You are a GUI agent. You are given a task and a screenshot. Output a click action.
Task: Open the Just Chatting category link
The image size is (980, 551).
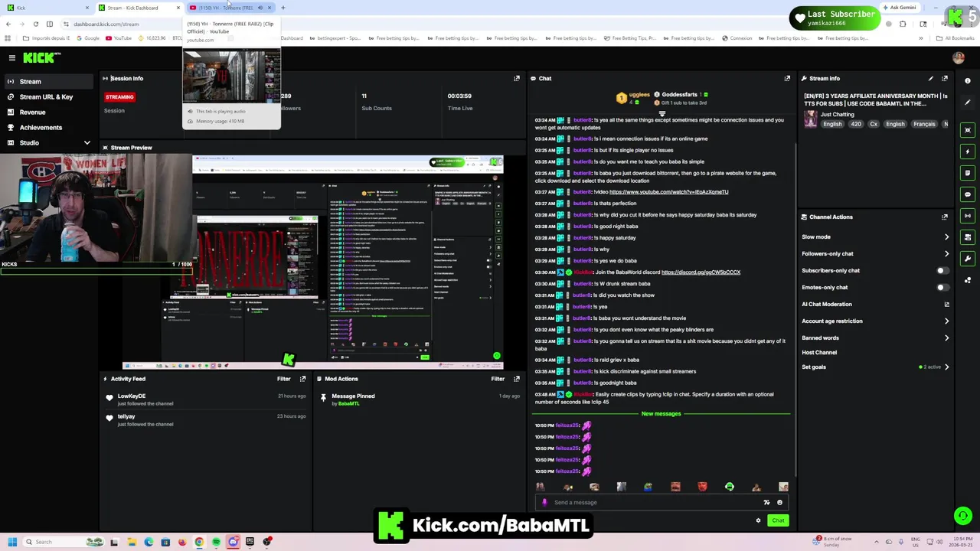[x=837, y=115]
